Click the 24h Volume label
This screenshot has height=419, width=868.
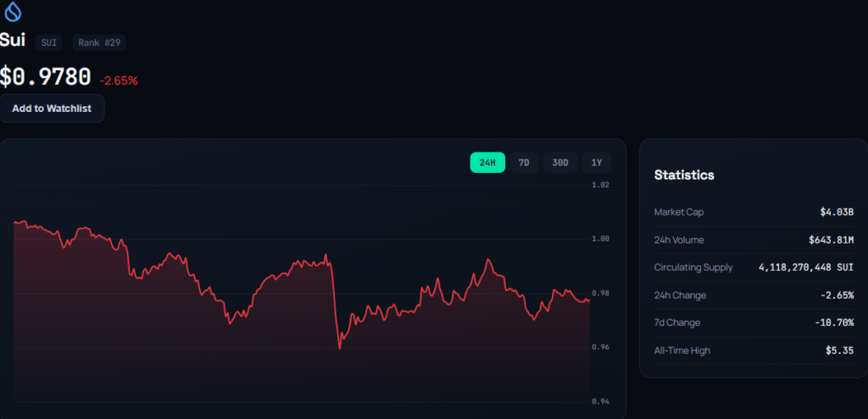pyautogui.click(x=679, y=240)
